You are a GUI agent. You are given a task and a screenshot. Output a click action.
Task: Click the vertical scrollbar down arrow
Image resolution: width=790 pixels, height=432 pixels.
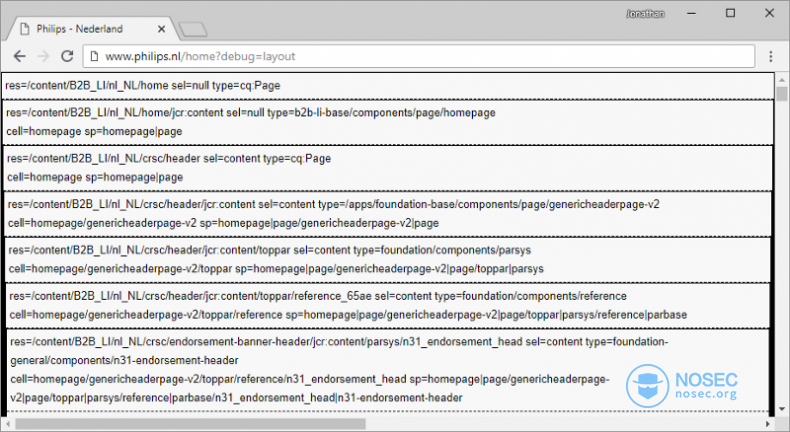(x=781, y=409)
